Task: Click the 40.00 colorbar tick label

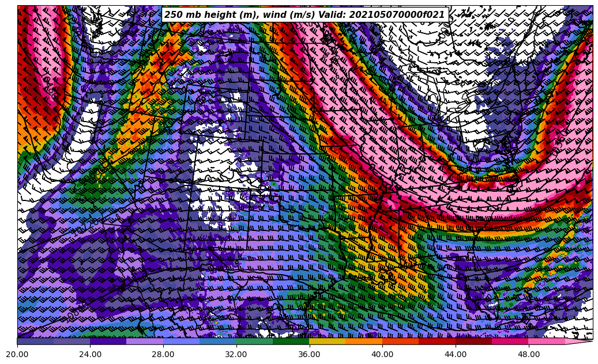Action: click(x=382, y=354)
